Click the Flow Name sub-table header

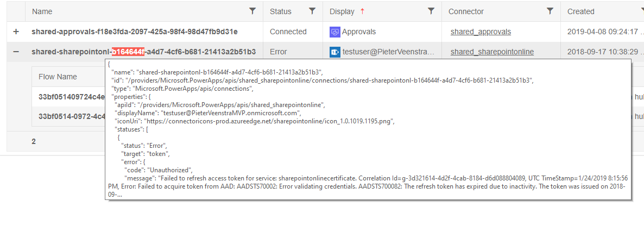click(x=58, y=77)
